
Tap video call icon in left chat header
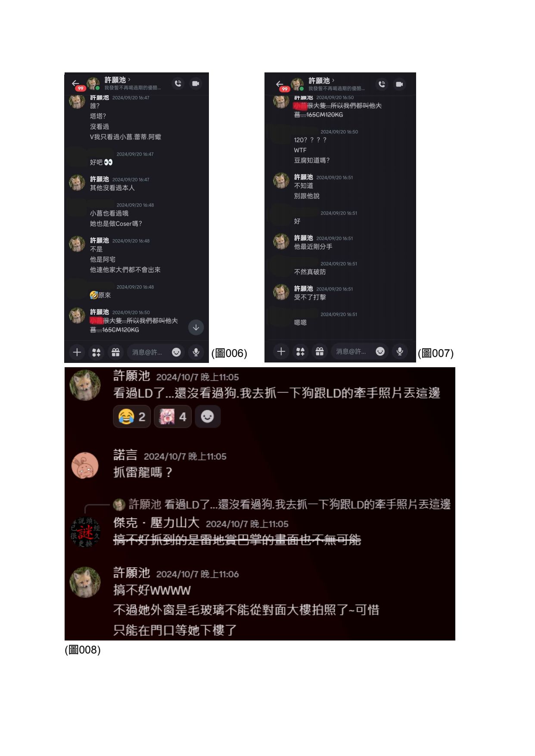pyautogui.click(x=196, y=84)
